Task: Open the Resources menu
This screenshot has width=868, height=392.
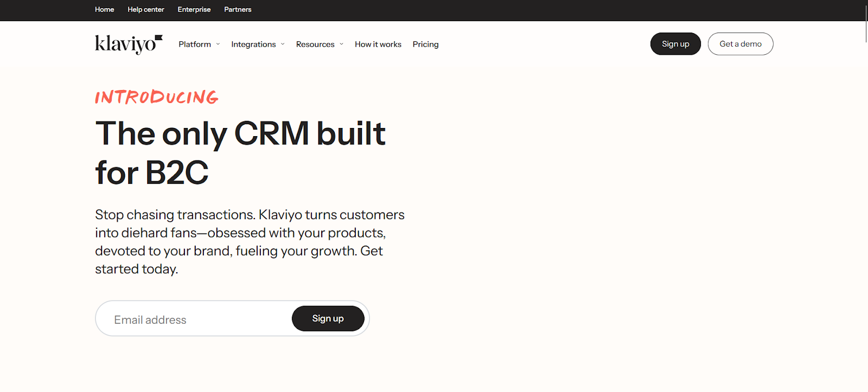Action: 315,44
